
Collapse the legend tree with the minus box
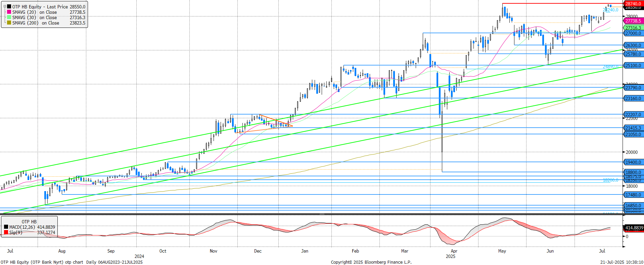4,6
